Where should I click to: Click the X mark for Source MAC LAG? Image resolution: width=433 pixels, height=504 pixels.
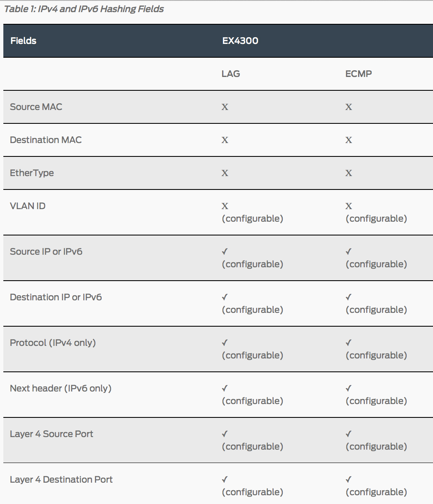(225, 107)
